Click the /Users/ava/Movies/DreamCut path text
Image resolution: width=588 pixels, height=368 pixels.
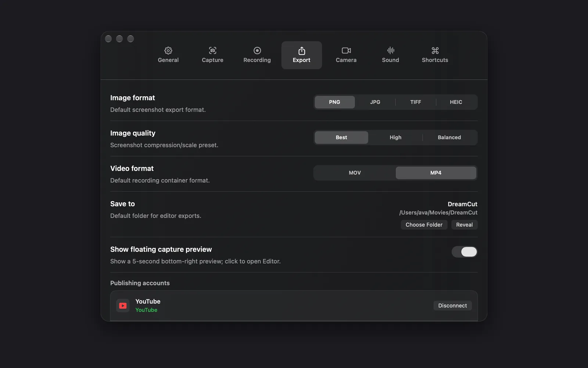(x=438, y=212)
